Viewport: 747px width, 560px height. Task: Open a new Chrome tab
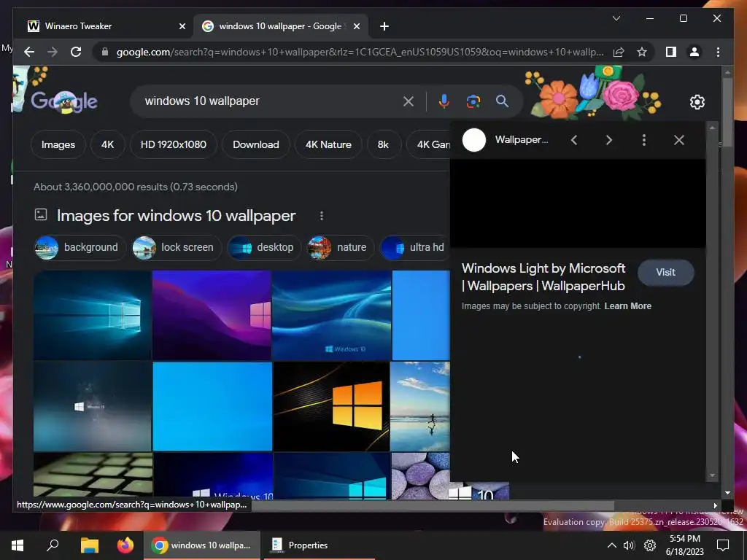click(384, 27)
